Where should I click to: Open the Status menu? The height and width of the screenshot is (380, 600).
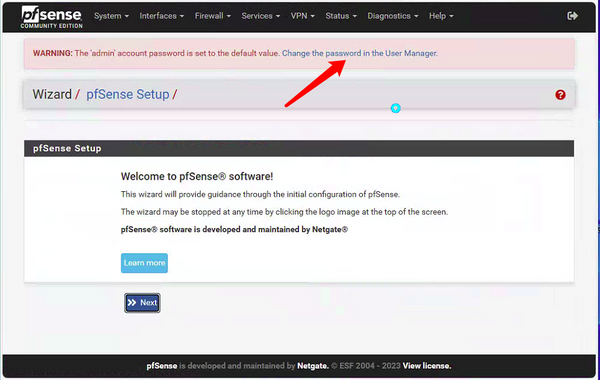point(341,16)
